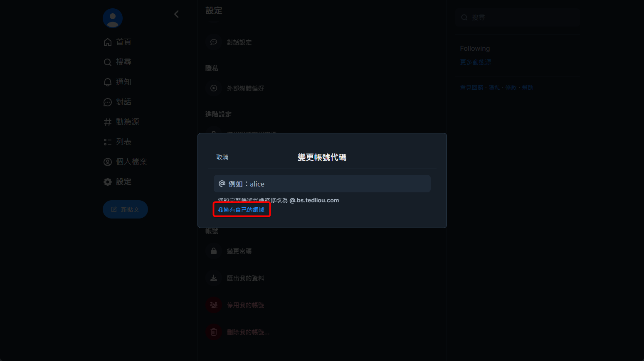Open 搜尋 via the magnifier icon in the sidebar
Screen dimensions: 644x361
[108, 62]
